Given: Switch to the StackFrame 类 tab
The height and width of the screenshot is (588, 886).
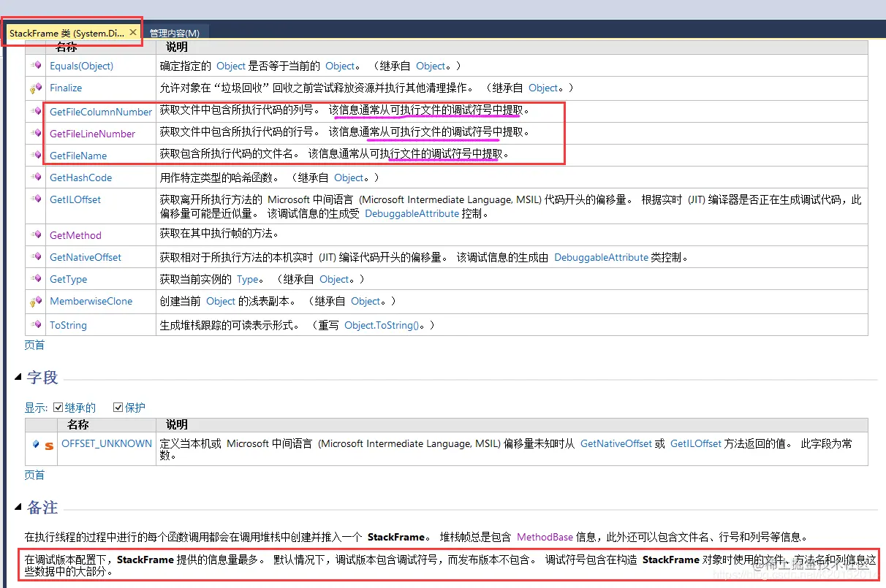Looking at the screenshot, I should point(67,33).
